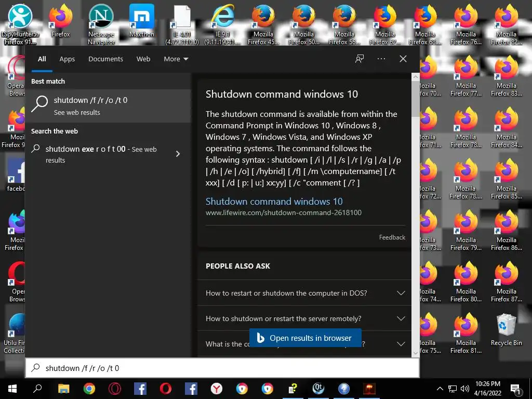Click 'Open results in browser' button
This screenshot has height=399, width=532.
tap(305, 338)
